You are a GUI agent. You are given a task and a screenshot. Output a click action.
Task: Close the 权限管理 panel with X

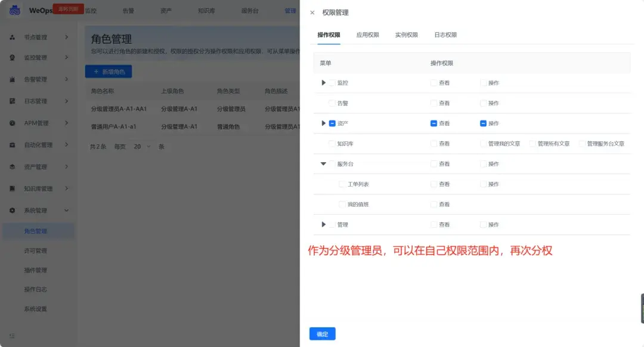pos(312,13)
